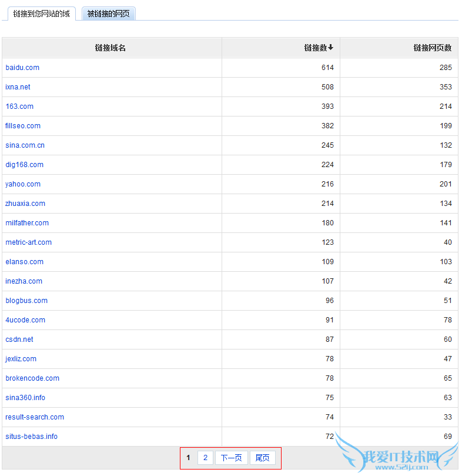The image size is (462, 476).
Task: Switch to 被链接的网页 tab
Action: pos(109,14)
